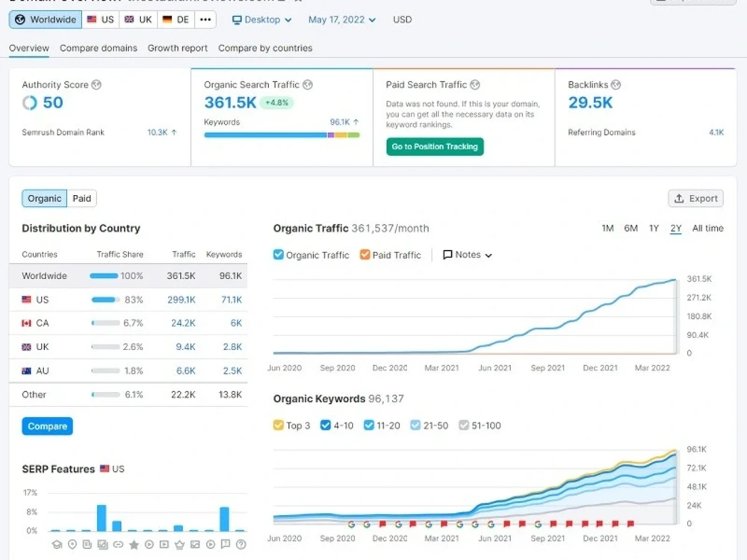Click the organic keywords distribution bar
This screenshot has height=560, width=747.
(x=282, y=135)
